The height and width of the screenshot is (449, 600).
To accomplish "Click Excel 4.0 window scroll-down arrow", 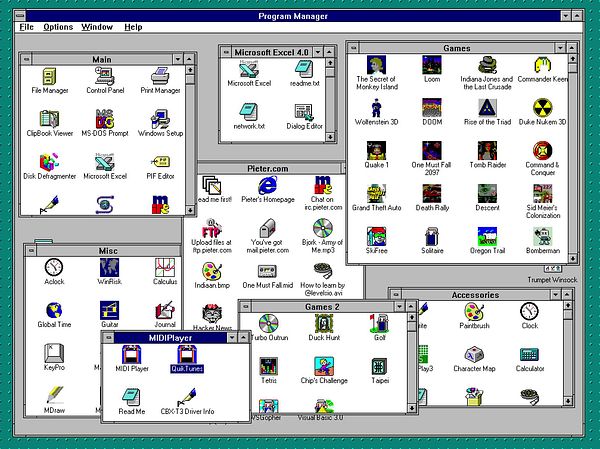I will 330,137.
